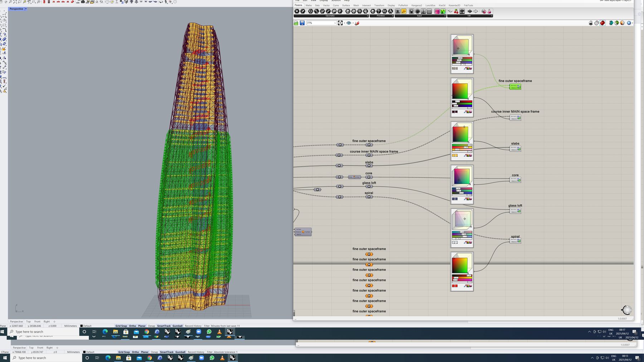This screenshot has height=362, width=644.
Task: Switch to Front view in upper viewport tabs
Action: (37, 322)
